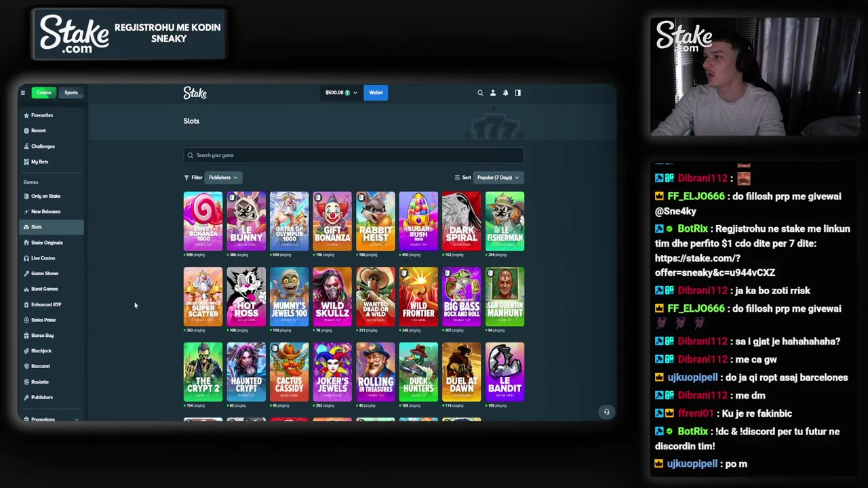Image resolution: width=868 pixels, height=488 pixels.
Task: Click the Bonus Buy icon
Action: click(26, 335)
